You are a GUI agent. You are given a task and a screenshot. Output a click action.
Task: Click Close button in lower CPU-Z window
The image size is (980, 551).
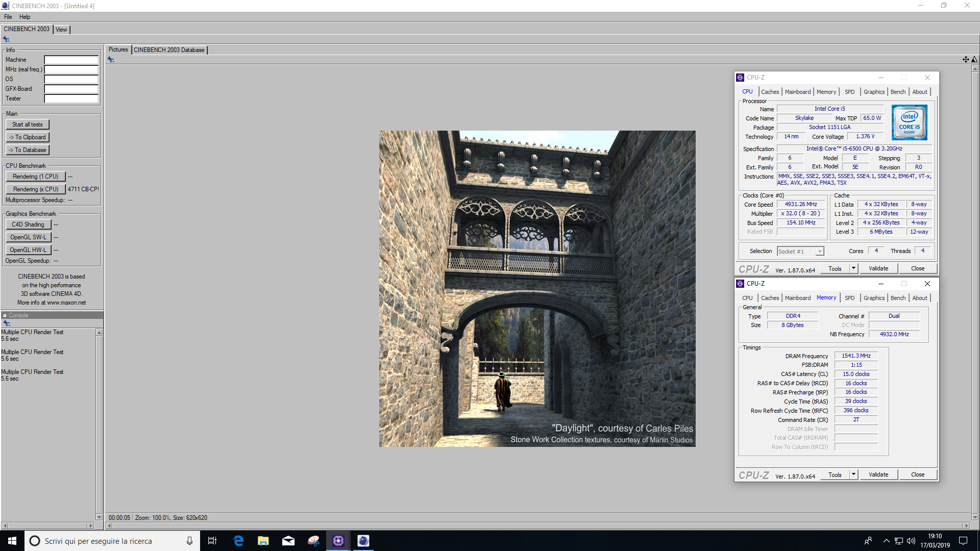click(x=918, y=474)
